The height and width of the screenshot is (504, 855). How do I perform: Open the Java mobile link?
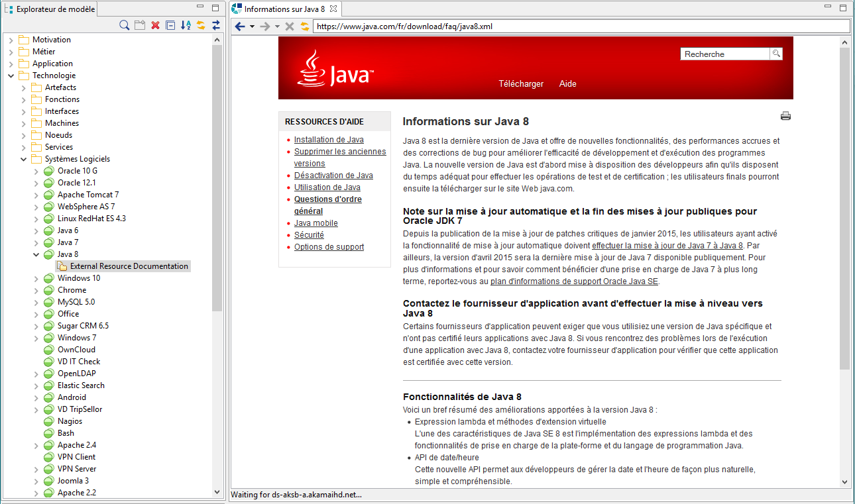[316, 223]
